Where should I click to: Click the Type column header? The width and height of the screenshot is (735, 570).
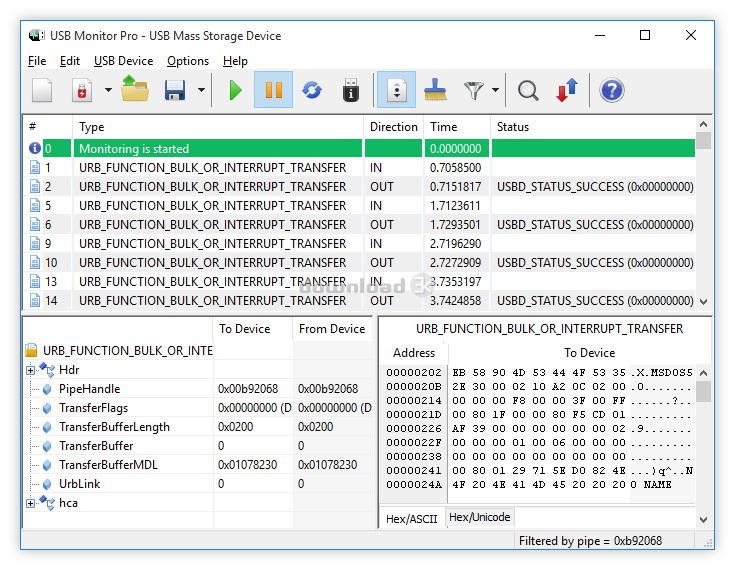click(218, 127)
